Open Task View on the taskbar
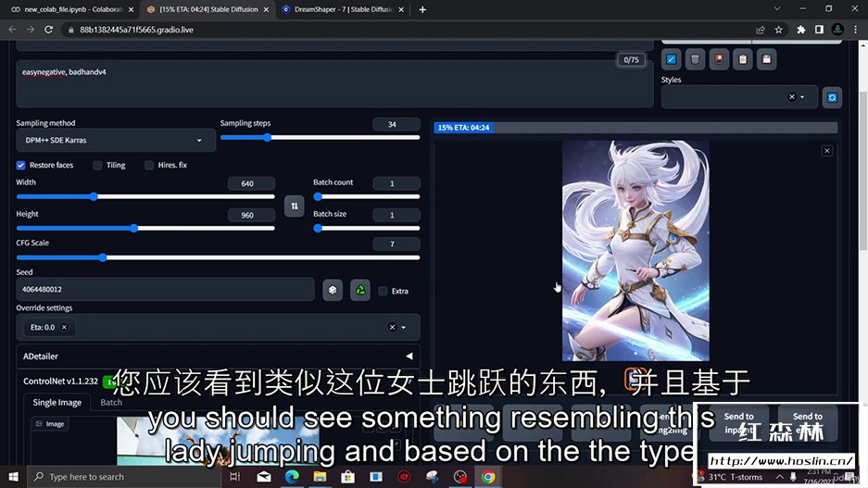Viewport: 868px width, 488px height. point(234,476)
